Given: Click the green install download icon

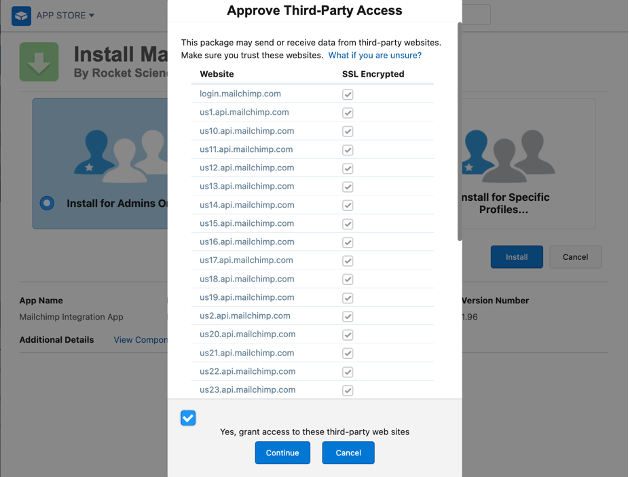Looking at the screenshot, I should pyautogui.click(x=39, y=62).
